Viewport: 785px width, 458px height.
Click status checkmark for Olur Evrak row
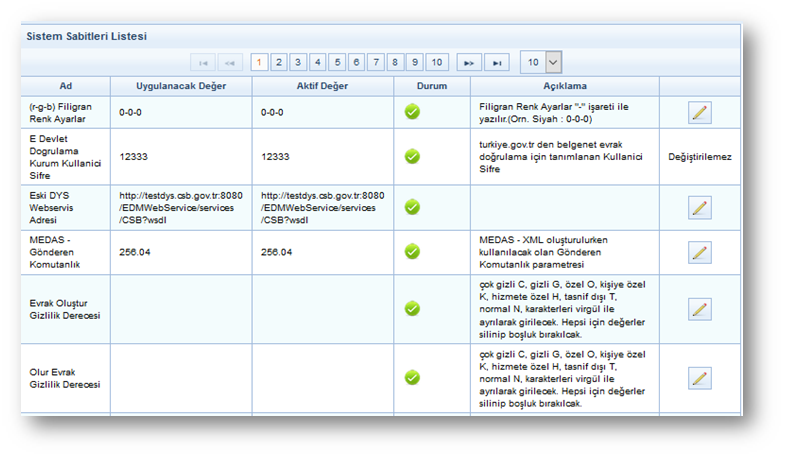412,377
